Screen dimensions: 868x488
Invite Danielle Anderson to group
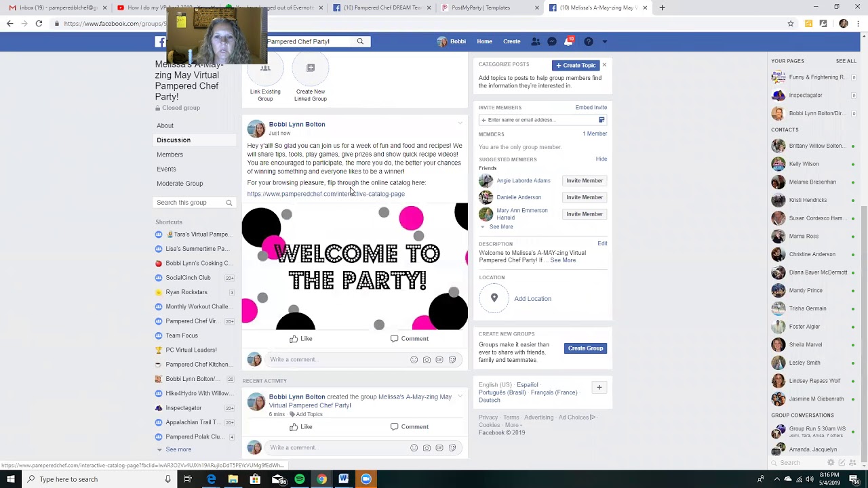click(x=585, y=197)
